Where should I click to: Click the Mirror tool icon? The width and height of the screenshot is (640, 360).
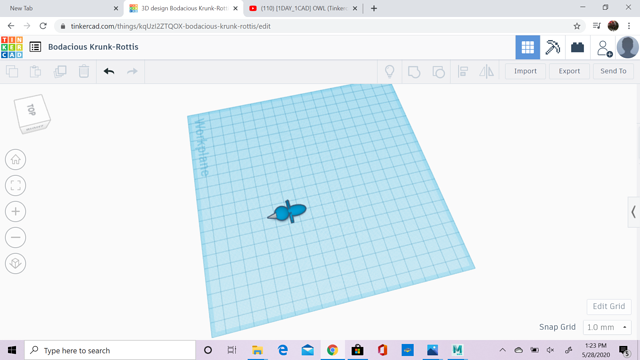point(487,72)
